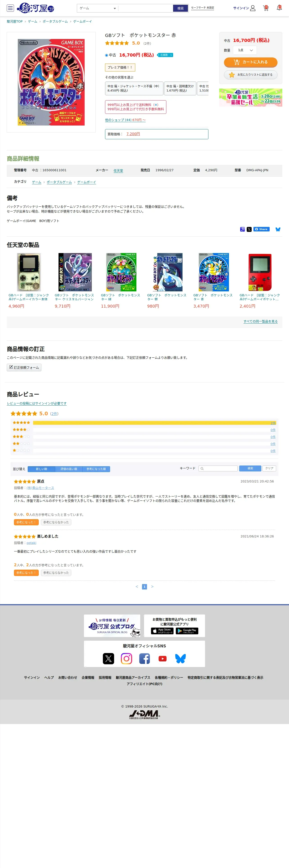Image resolution: width=289 pixels, height=868 pixels.
Task: Open official X account in footer
Action: coord(108,658)
